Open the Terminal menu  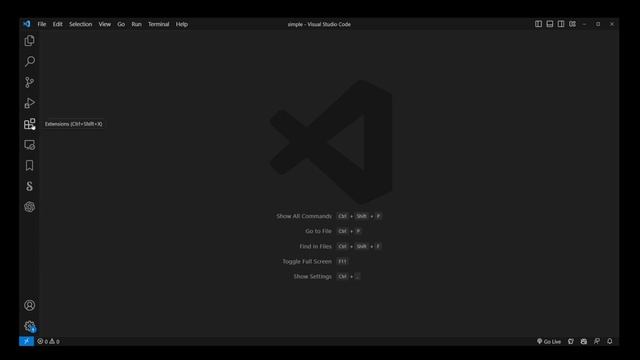tap(158, 24)
